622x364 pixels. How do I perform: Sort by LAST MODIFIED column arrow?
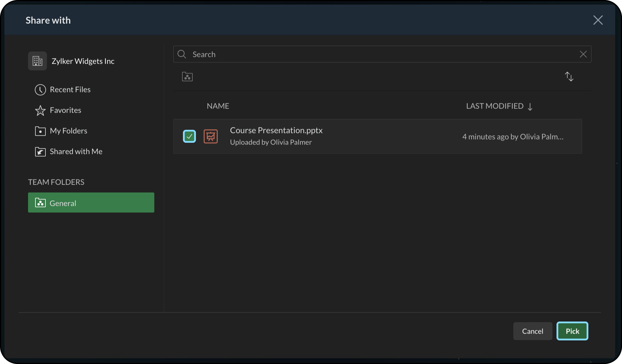[x=530, y=106]
